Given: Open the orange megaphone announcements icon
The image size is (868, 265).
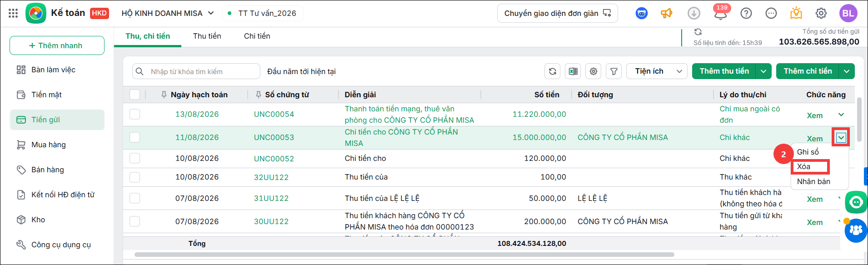Looking at the screenshot, I should click(x=667, y=13).
